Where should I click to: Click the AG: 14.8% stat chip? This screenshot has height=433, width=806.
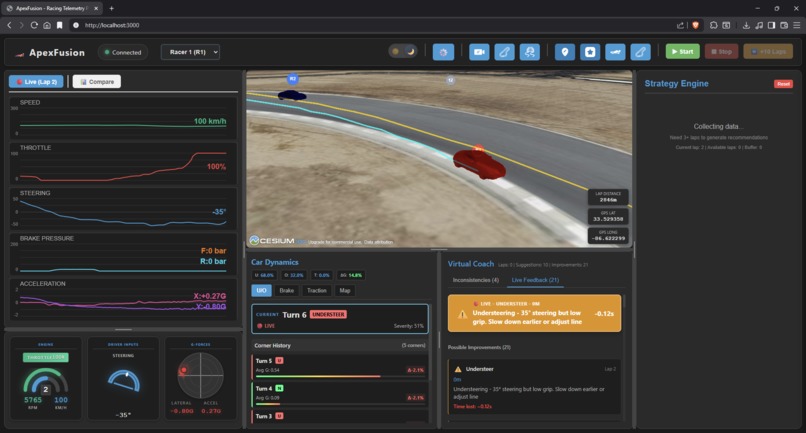[x=351, y=275]
